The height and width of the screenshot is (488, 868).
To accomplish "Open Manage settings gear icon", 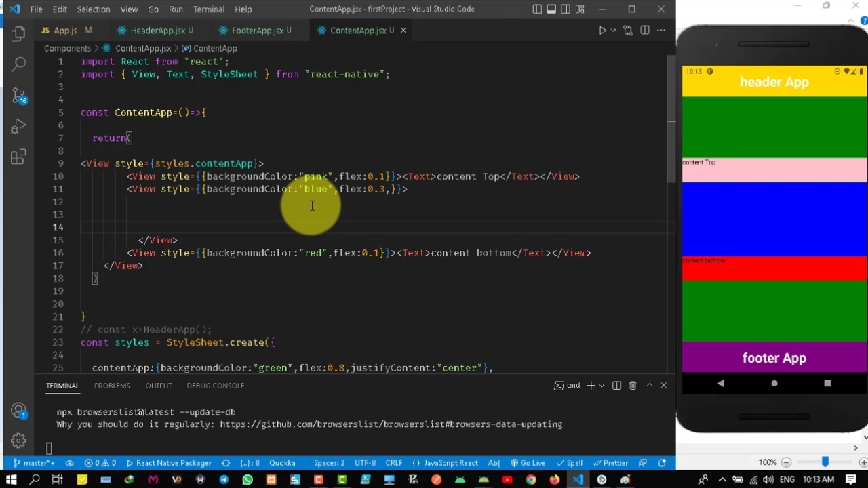I will 18,441.
